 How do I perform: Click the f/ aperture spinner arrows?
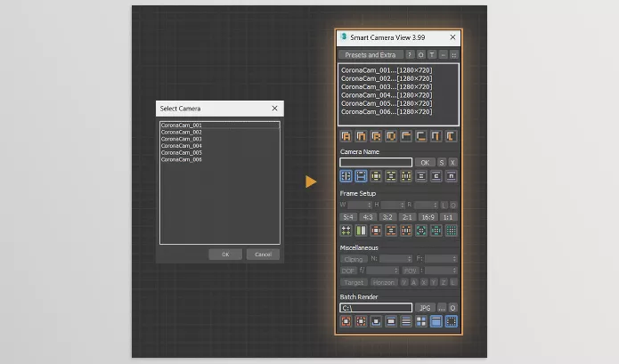396,271
